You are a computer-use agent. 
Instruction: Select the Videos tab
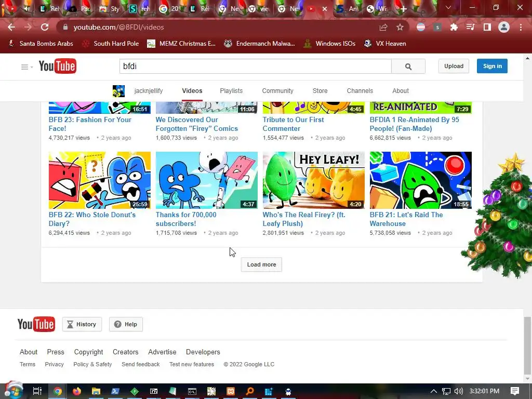tap(192, 91)
